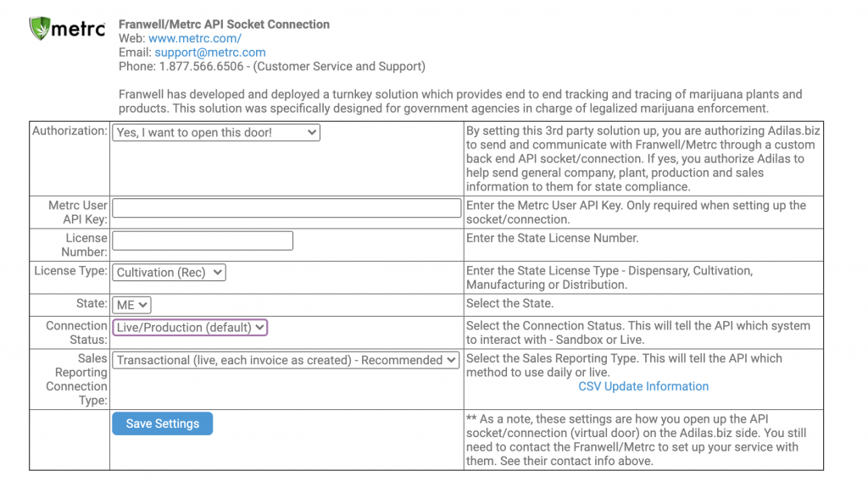
Task: Open the License Type dropdown
Action: point(169,272)
